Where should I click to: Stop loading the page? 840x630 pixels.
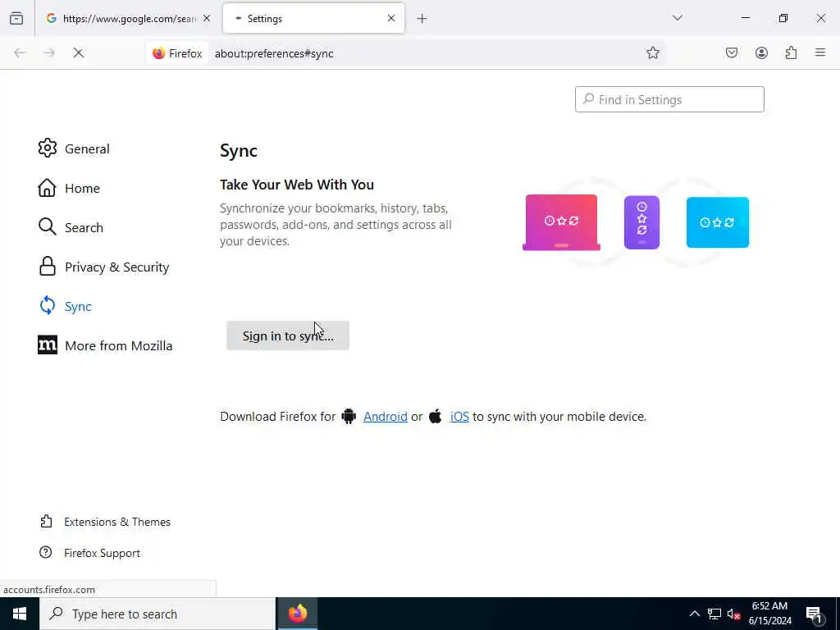pyautogui.click(x=78, y=52)
